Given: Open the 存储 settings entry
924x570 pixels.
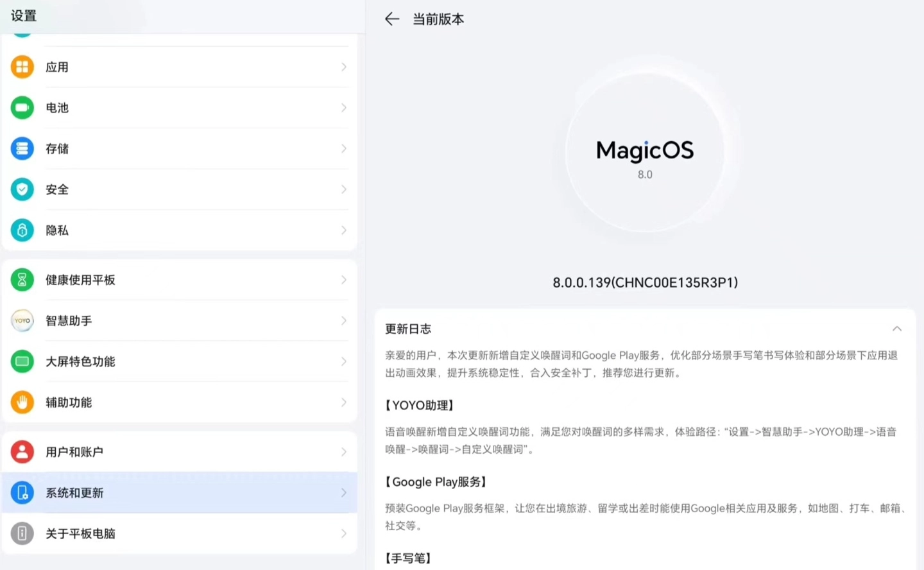Looking at the screenshot, I should (180, 148).
